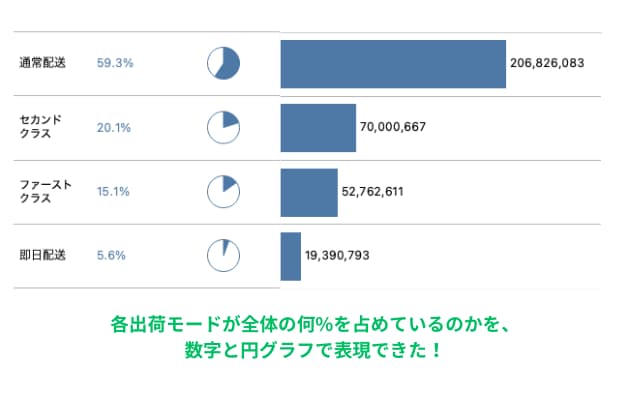Click the 19,390,793 value label

337,256
